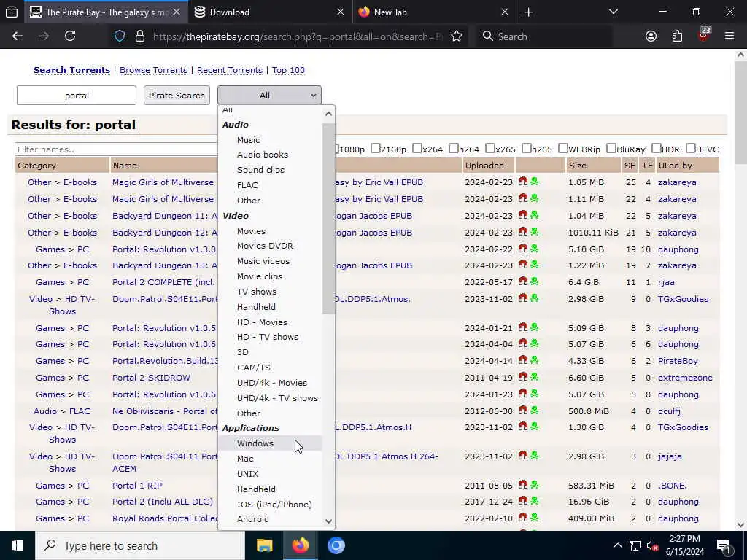Viewport: 747px width, 560px height.
Task: Bookmark this page with the star icon
Action: pos(457,36)
